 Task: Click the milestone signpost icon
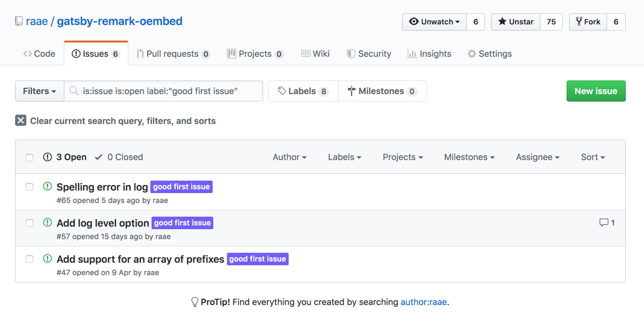click(x=352, y=91)
